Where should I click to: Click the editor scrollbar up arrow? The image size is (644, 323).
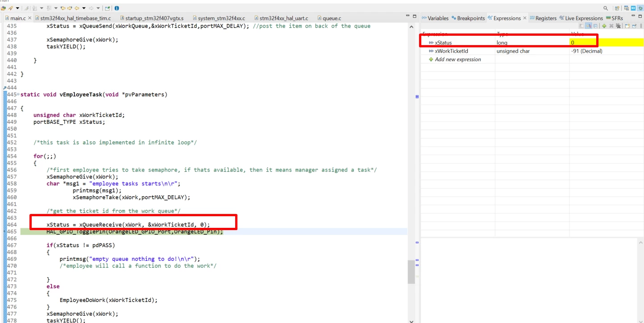pos(411,27)
